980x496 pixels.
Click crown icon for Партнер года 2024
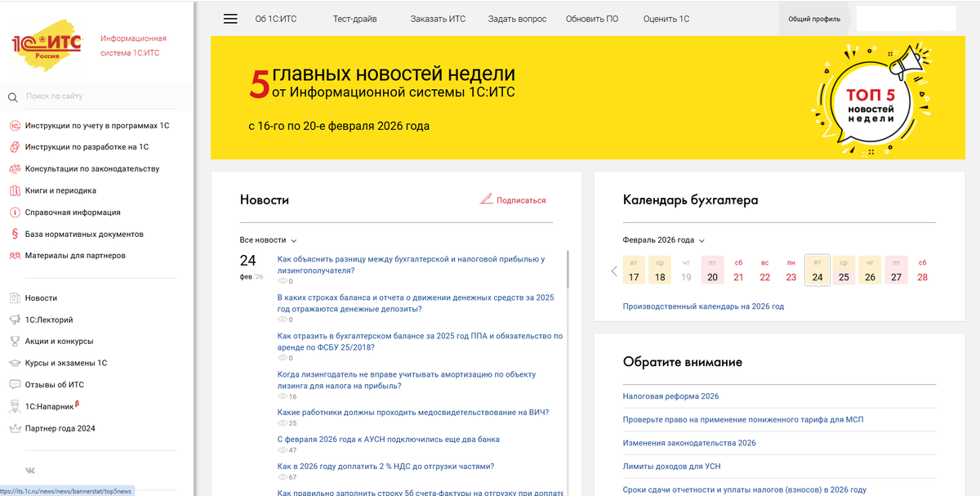click(x=15, y=428)
